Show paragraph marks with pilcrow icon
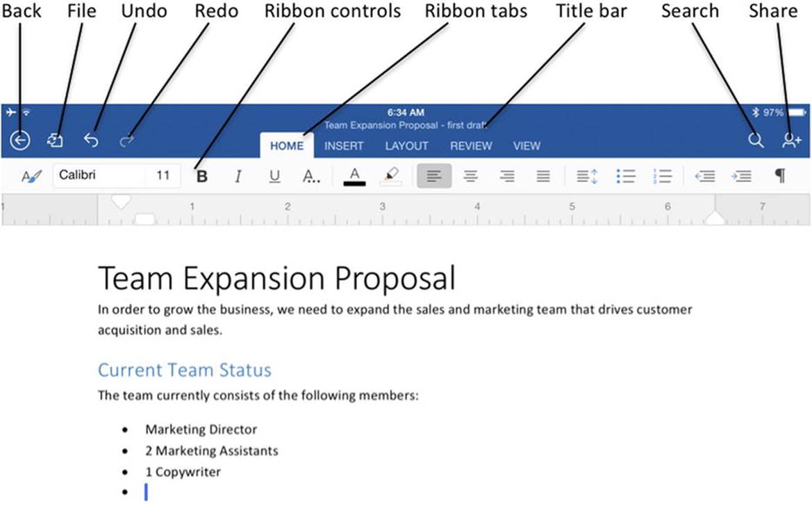The width and height of the screenshot is (812, 506). tap(780, 176)
